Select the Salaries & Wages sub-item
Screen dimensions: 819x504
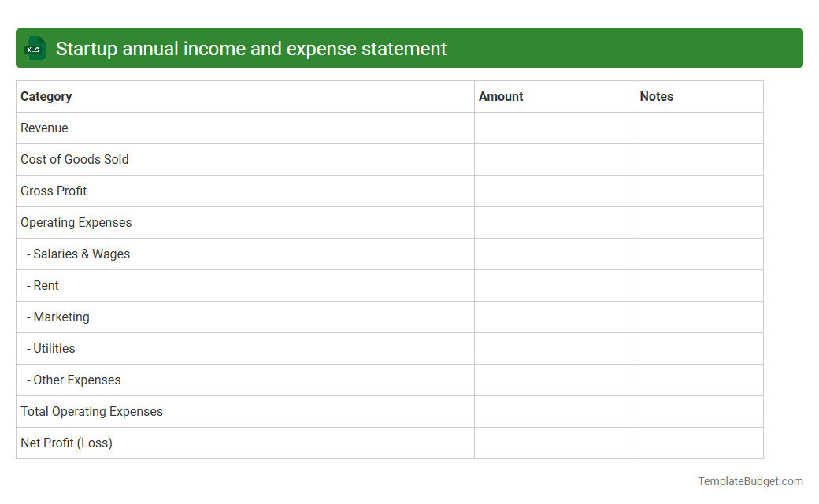[80, 254]
